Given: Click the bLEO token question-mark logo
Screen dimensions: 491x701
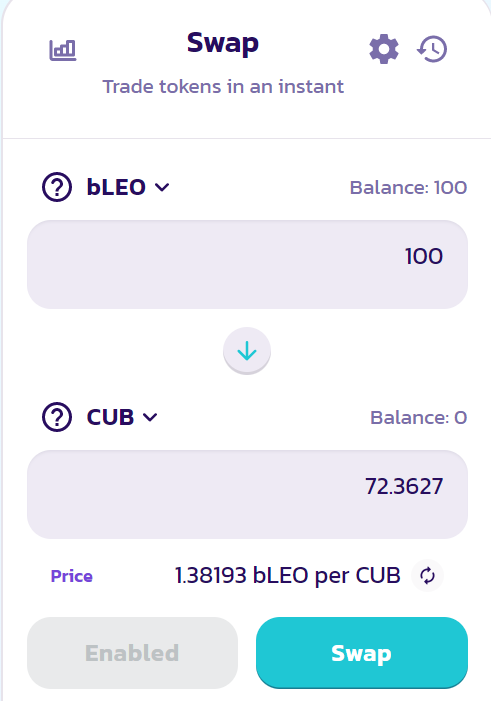Looking at the screenshot, I should 57,187.
